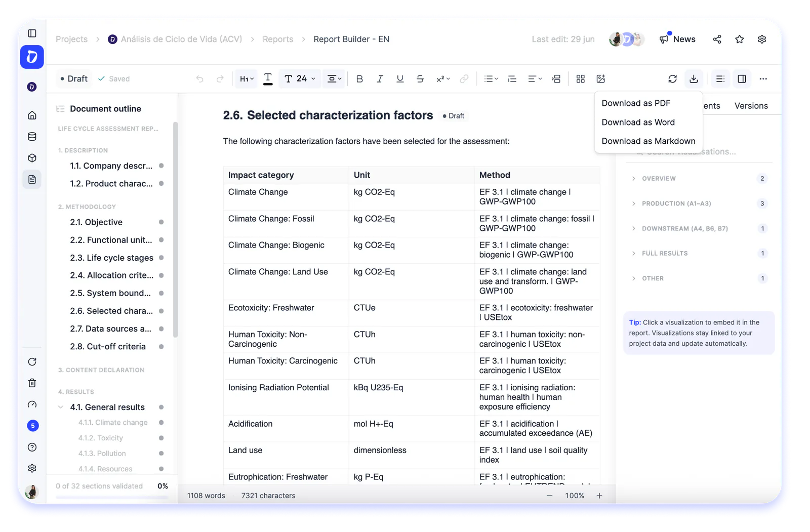Toggle italic formatting

tap(380, 79)
